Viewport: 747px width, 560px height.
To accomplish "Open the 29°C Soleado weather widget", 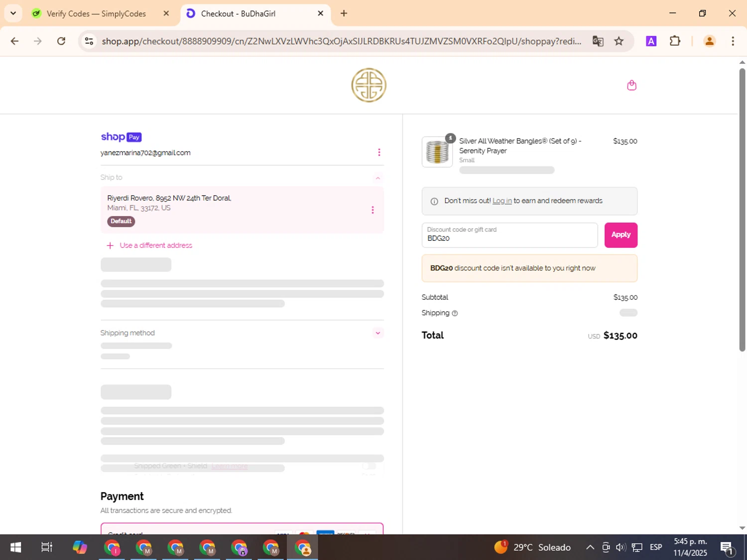I will (532, 548).
